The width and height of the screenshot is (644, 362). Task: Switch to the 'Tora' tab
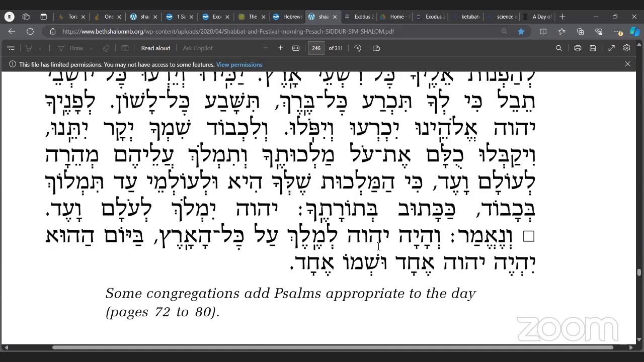(68, 17)
